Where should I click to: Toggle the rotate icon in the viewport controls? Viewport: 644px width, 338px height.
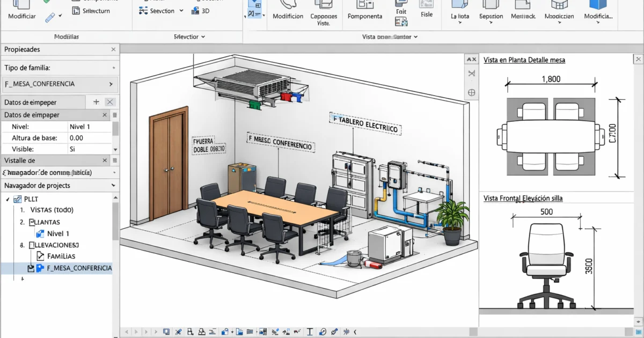(472, 74)
